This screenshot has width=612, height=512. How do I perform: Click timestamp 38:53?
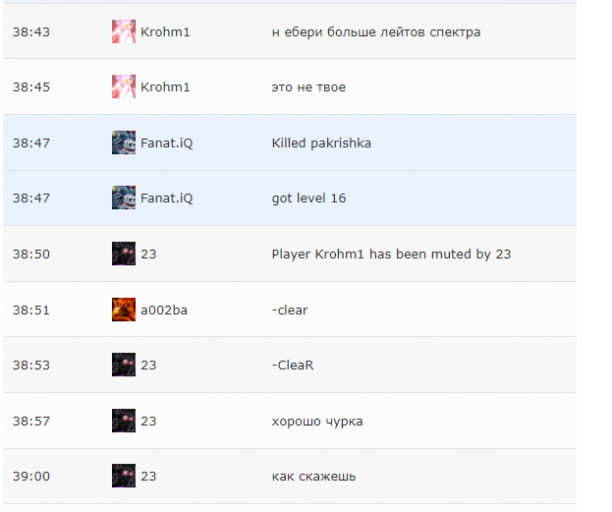(31, 365)
